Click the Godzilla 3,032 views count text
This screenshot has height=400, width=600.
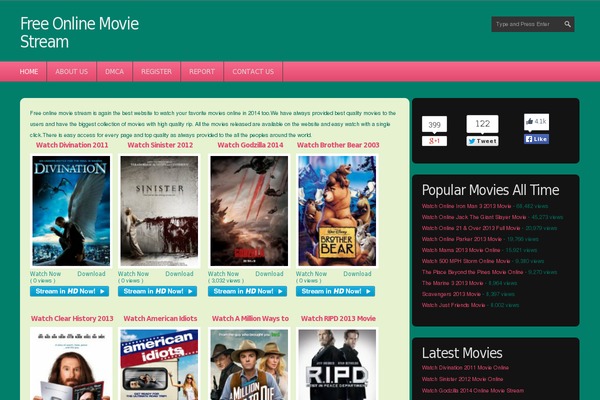point(226,281)
